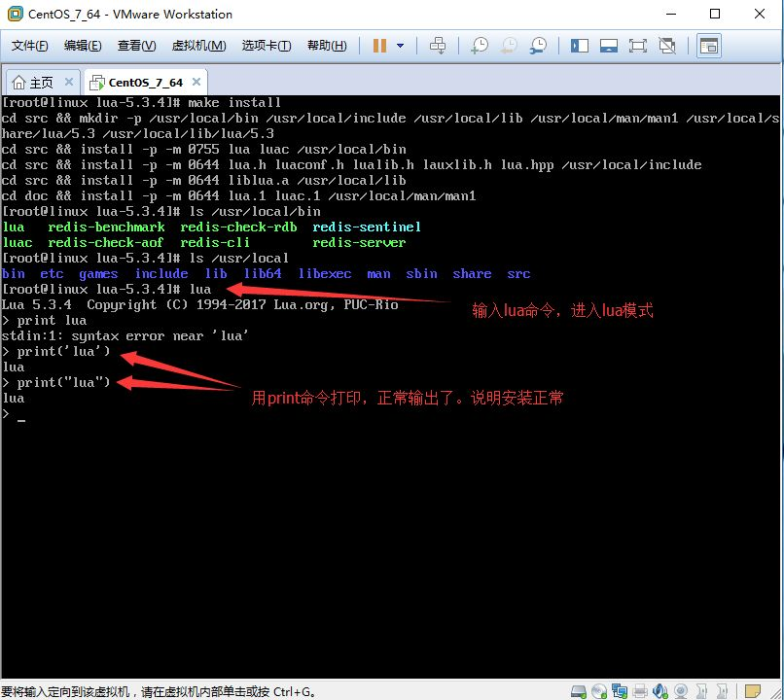The height and width of the screenshot is (700, 784).
Task: Click the first USB device status icon
Action: (x=701, y=691)
